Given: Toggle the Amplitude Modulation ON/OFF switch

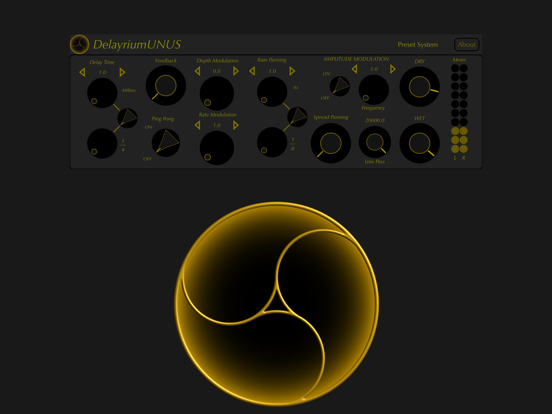Looking at the screenshot, I should point(340,86).
